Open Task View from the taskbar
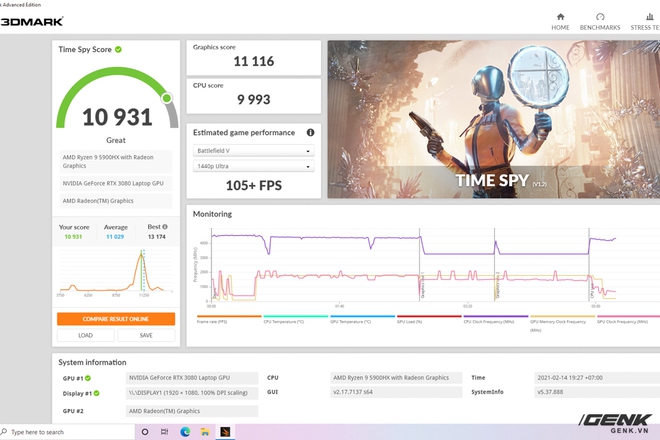Screen dimensions: 660x440 tap(165, 432)
